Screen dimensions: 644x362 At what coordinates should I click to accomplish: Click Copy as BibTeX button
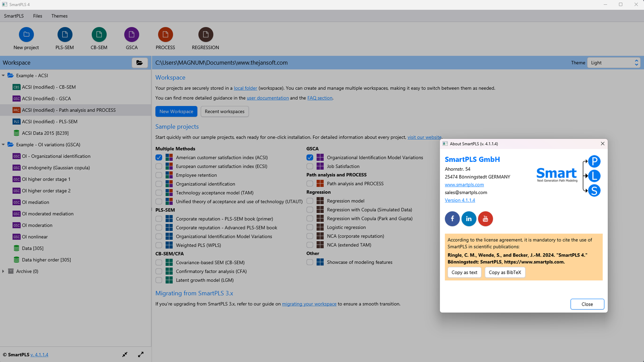coord(505,273)
